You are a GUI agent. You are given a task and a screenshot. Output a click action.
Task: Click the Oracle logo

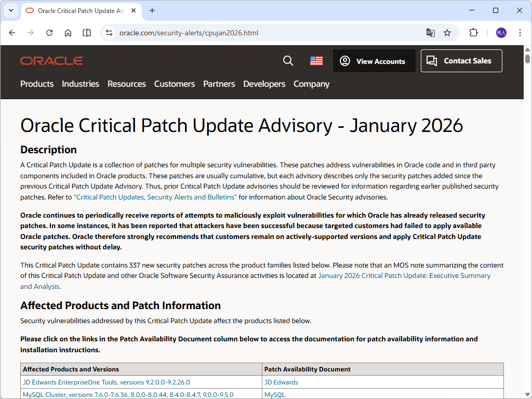pos(51,61)
